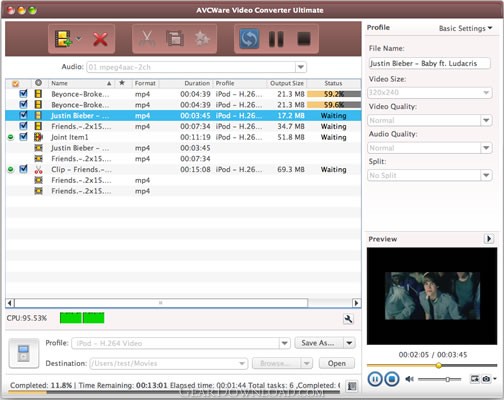Click the disc icon column header
The height and width of the screenshot is (400, 504).
tap(38, 83)
